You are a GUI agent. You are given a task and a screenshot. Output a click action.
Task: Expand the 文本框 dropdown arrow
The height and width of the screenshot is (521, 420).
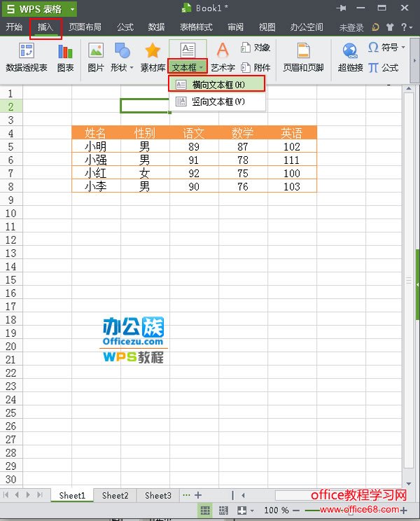(201, 67)
